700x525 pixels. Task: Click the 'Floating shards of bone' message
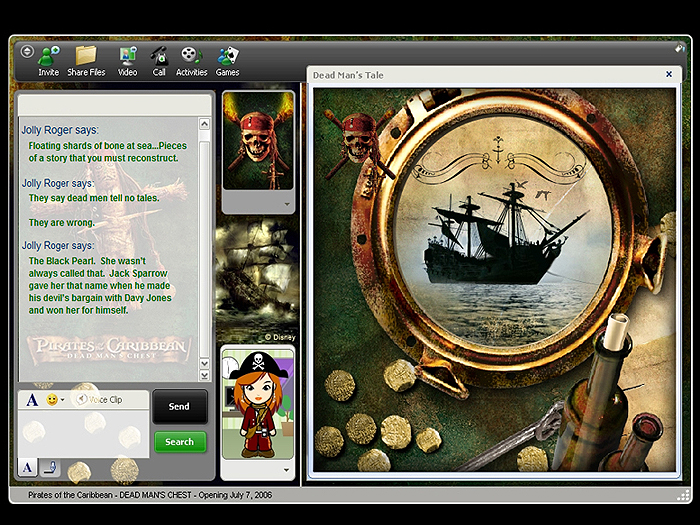pos(108,152)
